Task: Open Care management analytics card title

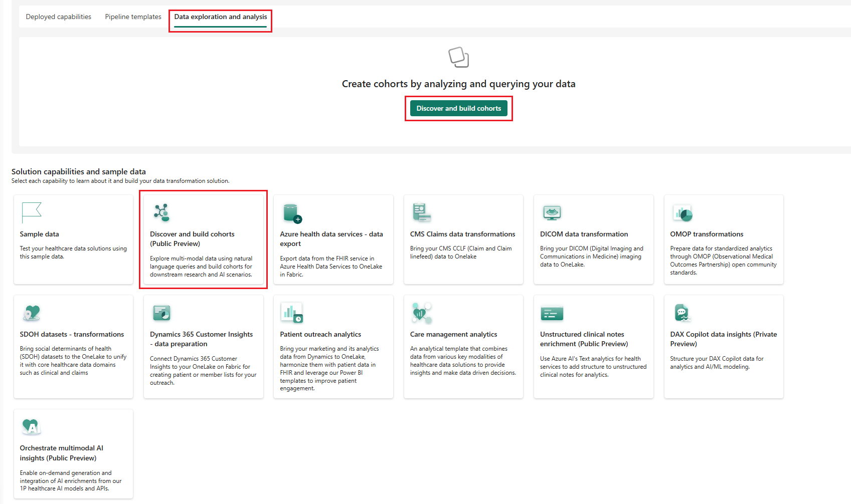Action: (x=453, y=334)
